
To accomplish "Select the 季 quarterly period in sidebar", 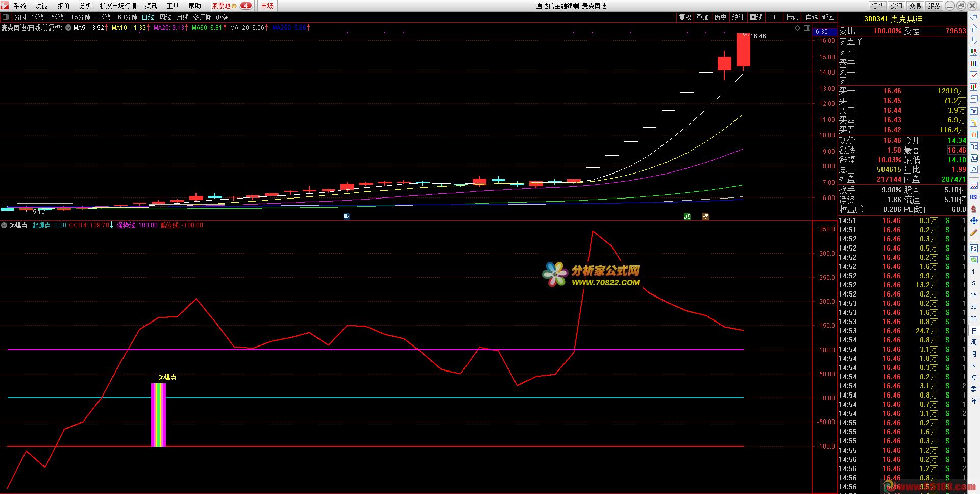I will pos(973,389).
